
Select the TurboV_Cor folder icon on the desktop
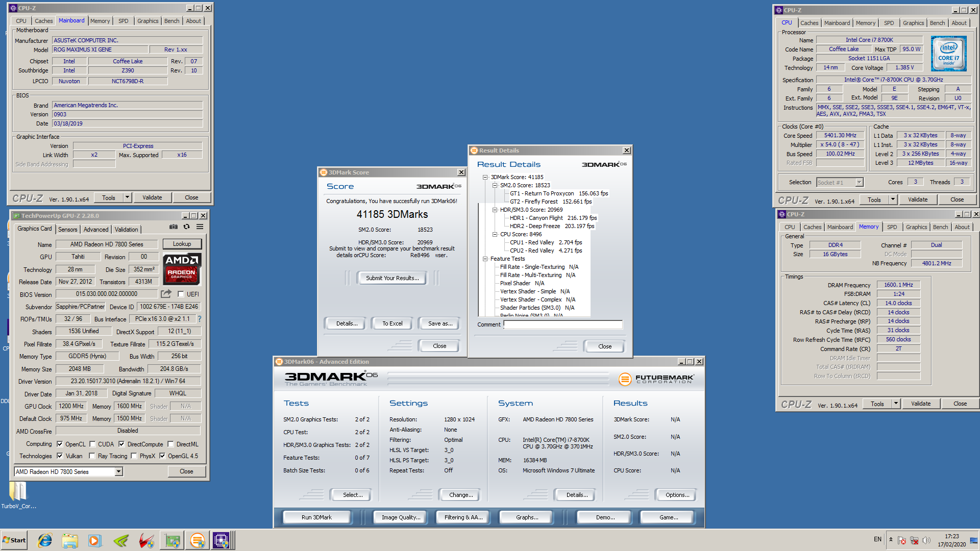pyautogui.click(x=18, y=495)
